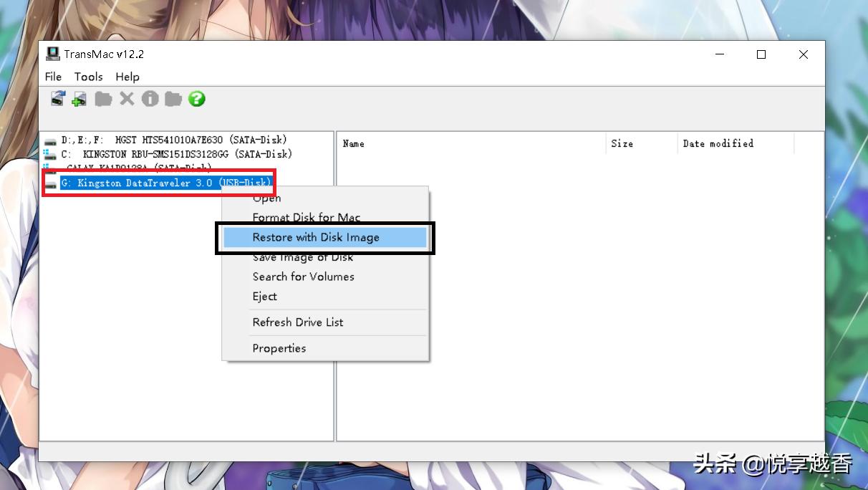Image resolution: width=868 pixels, height=490 pixels.
Task: Sort files by the Name column header
Action: pos(353,143)
